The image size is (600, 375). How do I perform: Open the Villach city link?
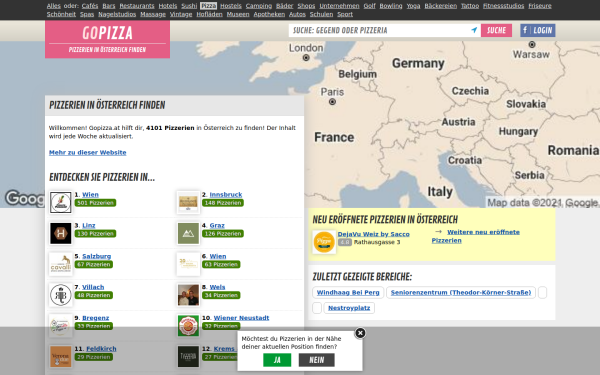pos(93,287)
